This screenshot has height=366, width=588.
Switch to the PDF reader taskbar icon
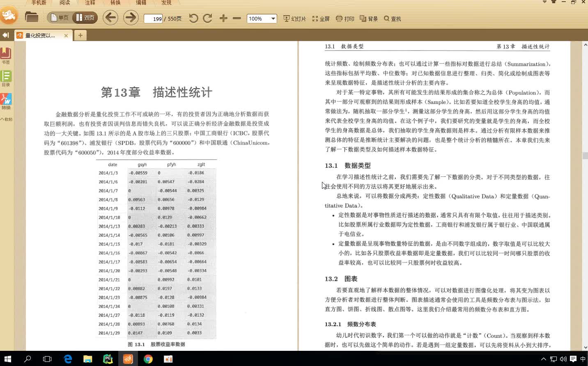pyautogui.click(x=128, y=359)
